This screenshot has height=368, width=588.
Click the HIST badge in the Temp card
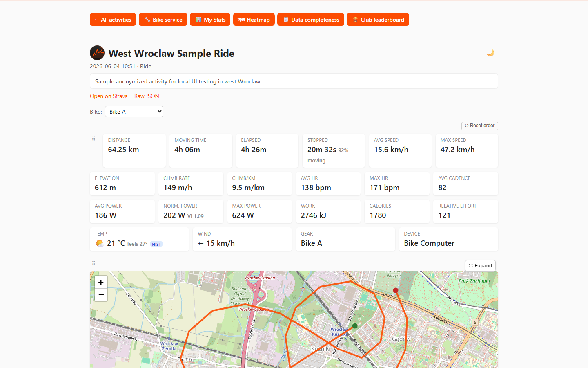click(x=156, y=244)
